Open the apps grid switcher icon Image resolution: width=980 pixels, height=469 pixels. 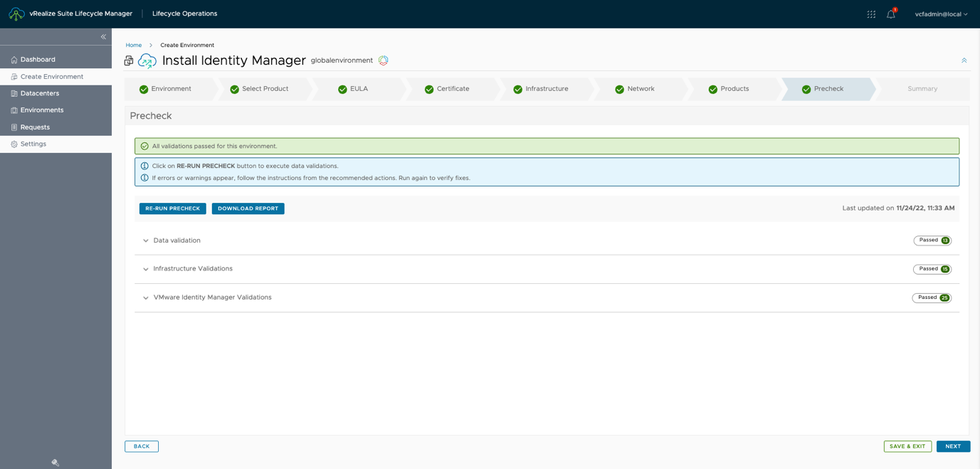[871, 14]
